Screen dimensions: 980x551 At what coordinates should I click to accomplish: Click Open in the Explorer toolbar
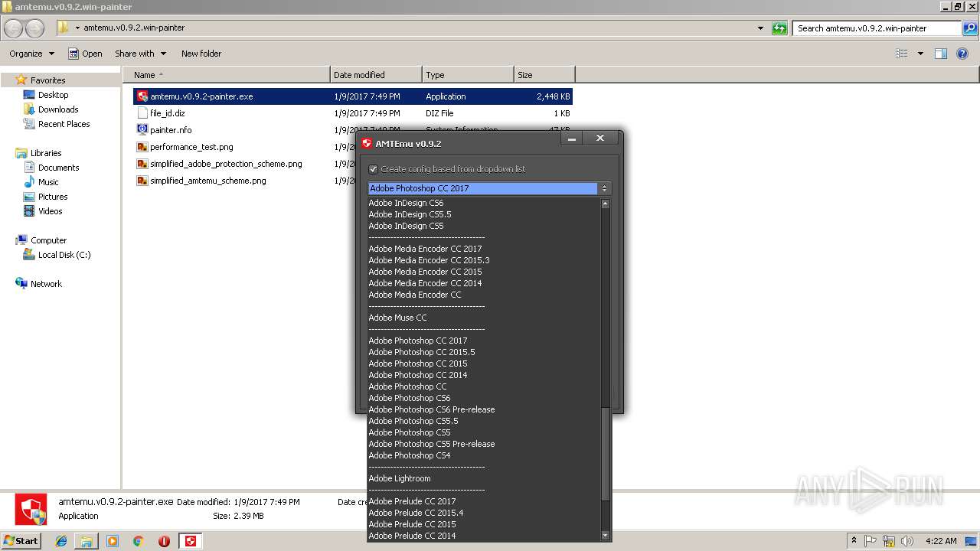pyautogui.click(x=85, y=54)
